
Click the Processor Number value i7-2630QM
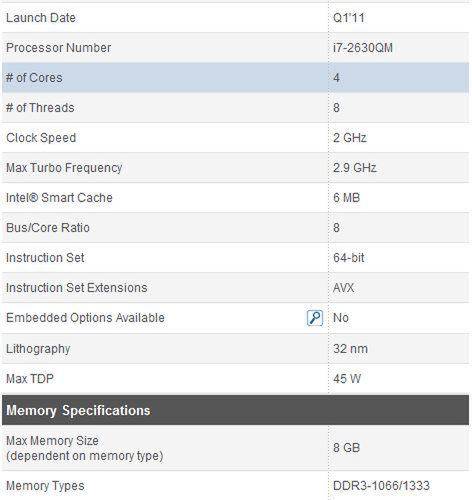(x=363, y=48)
